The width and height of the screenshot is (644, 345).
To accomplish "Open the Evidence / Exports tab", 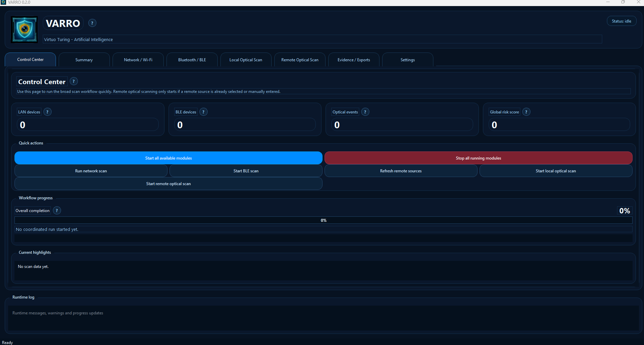I will click(354, 60).
